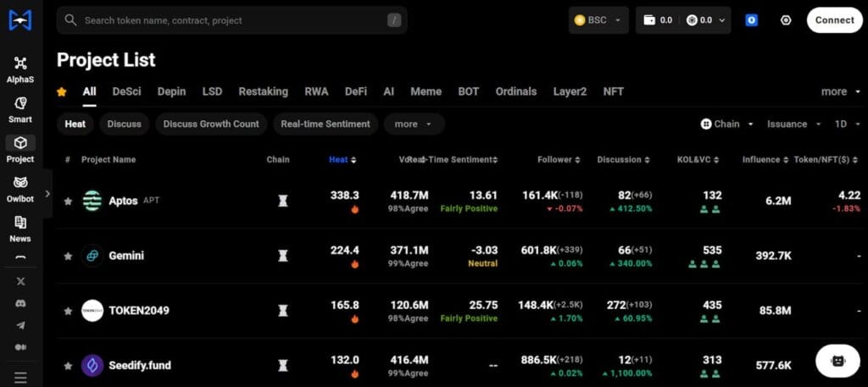Open the chatbot assistant floating button

837,360
